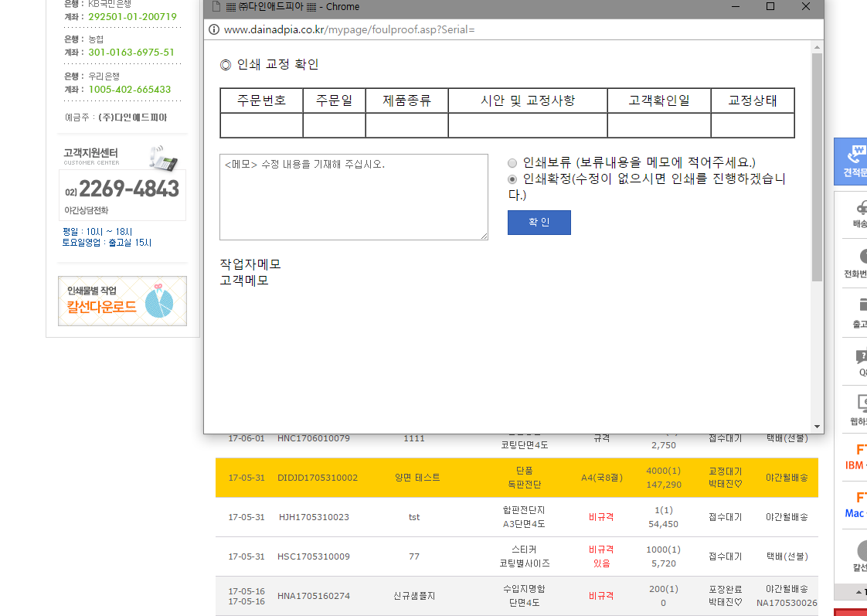
Task: Click the 신규샘플지 order title
Action: [414, 596]
